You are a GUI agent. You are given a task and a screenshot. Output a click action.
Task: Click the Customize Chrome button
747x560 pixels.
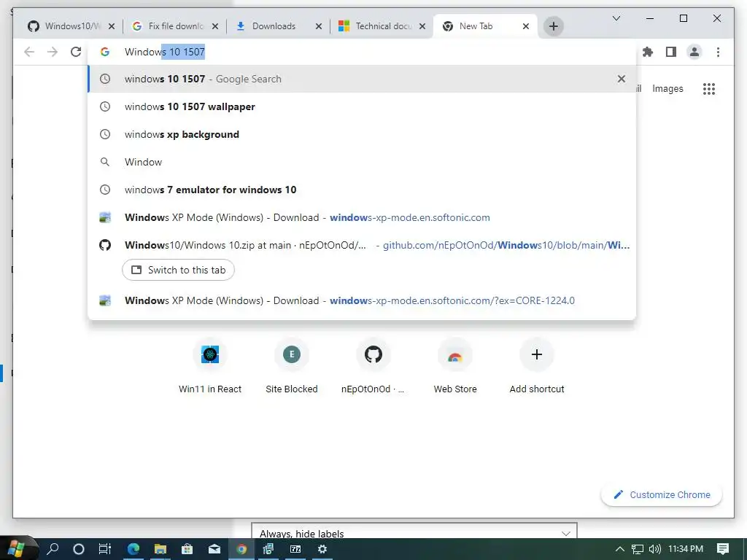(662, 495)
